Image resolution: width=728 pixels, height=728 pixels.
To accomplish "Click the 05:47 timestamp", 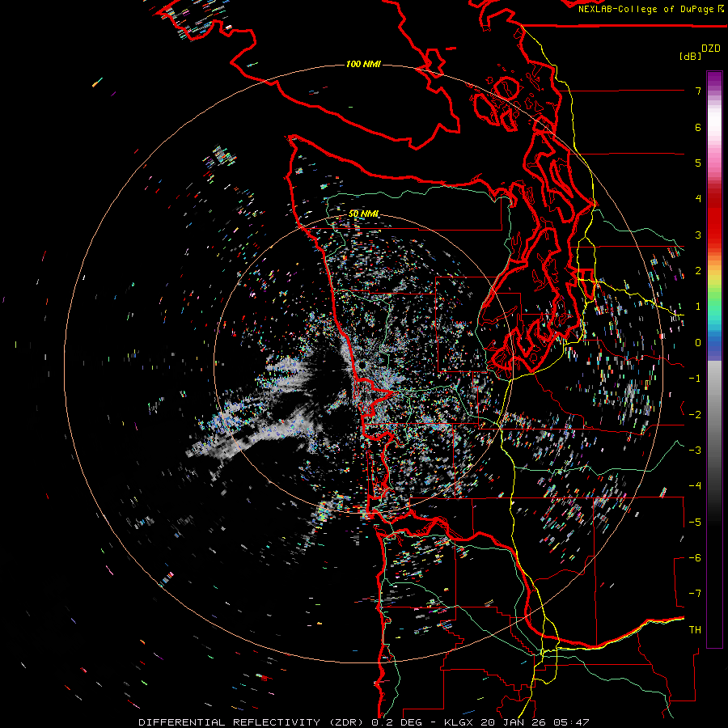I will 570,722.
